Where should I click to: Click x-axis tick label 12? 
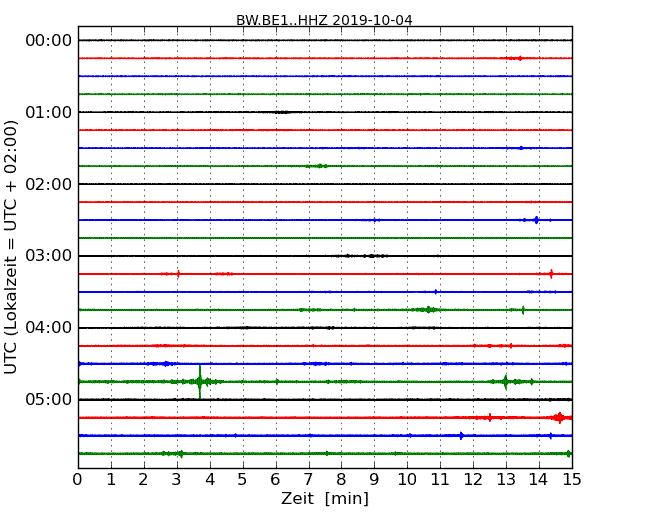click(473, 480)
